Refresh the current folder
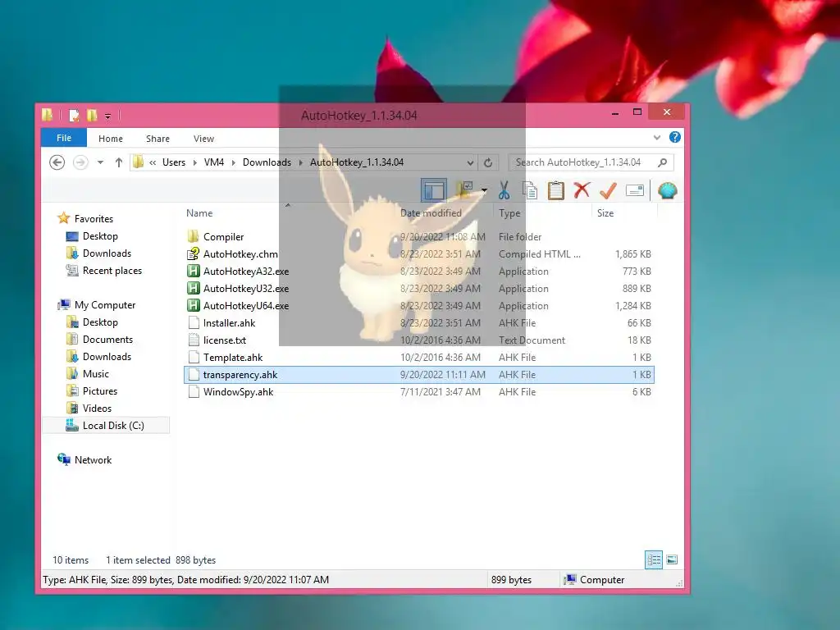Viewport: 840px width, 630px height. point(488,162)
